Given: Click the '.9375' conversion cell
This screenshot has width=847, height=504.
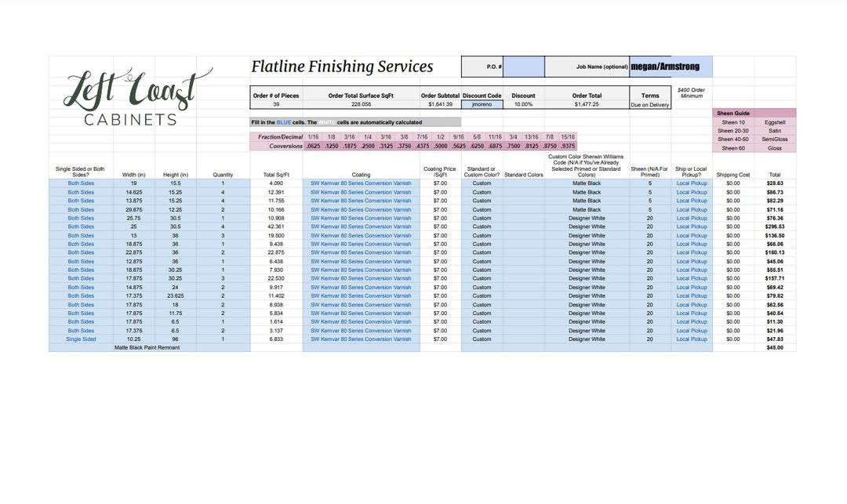Looking at the screenshot, I should [x=568, y=146].
